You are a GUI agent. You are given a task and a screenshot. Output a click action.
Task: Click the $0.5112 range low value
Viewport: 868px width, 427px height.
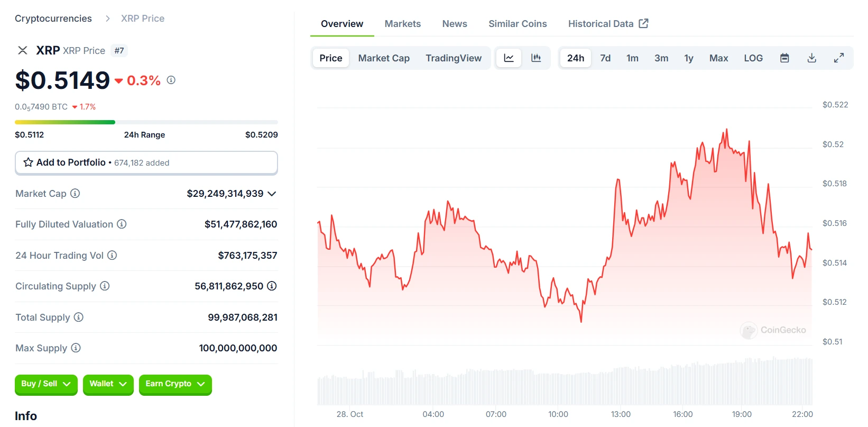point(30,135)
